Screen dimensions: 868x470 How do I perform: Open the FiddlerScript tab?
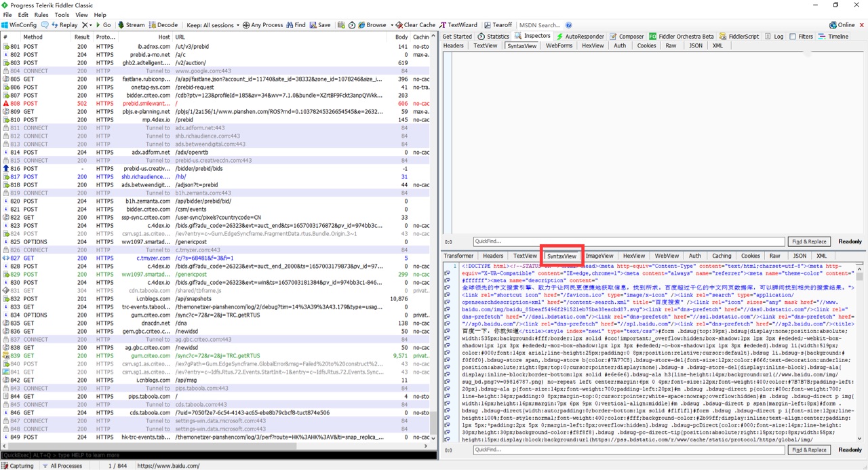point(739,36)
